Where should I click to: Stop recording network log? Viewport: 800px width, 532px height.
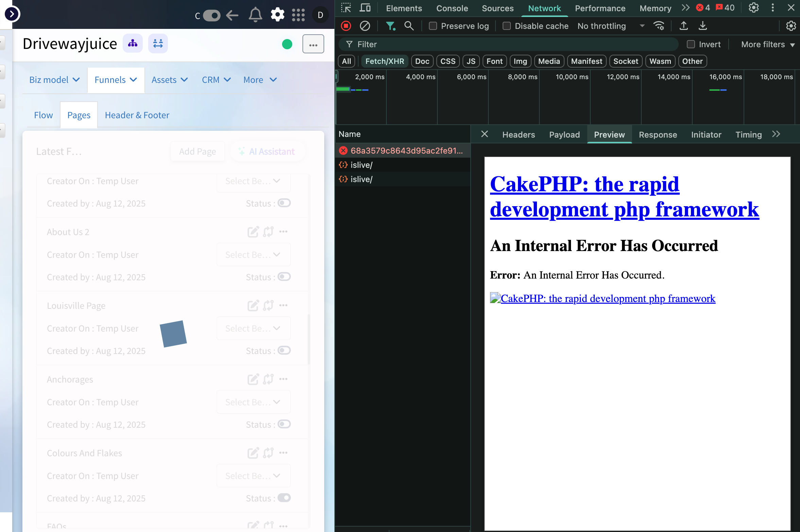coord(346,26)
